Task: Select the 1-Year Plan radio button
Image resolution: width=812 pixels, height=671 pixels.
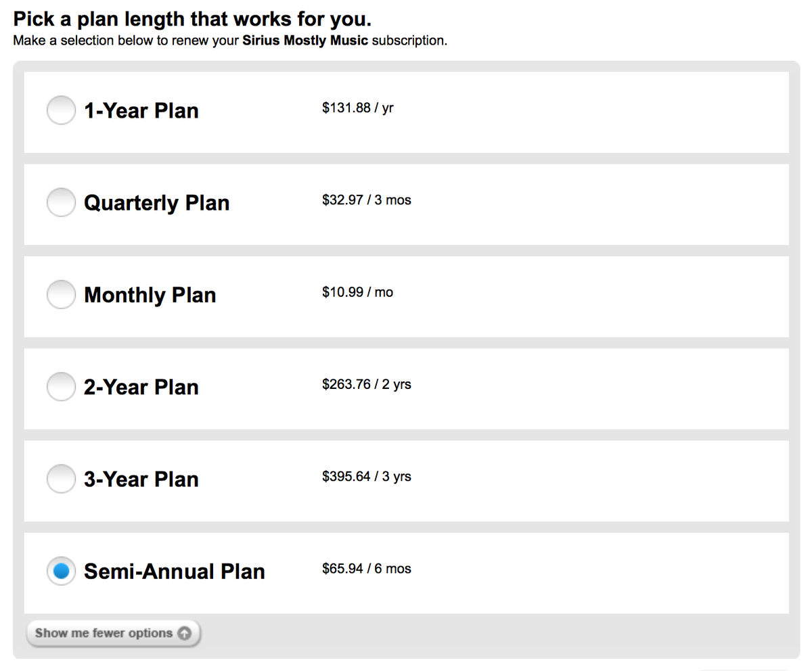Action: (x=61, y=110)
